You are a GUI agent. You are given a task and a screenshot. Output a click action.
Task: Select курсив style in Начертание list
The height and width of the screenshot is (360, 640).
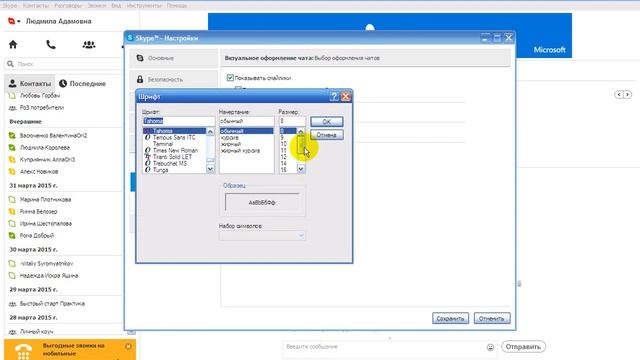pyautogui.click(x=247, y=138)
